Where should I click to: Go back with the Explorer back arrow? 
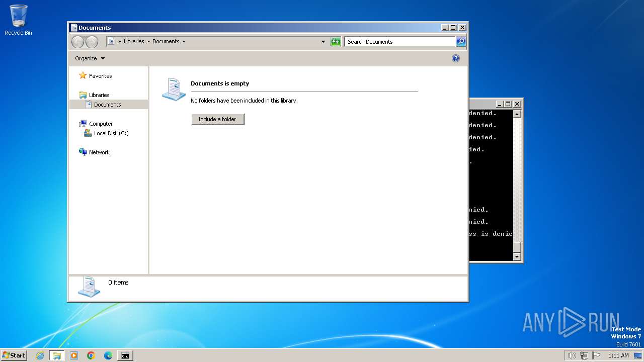pyautogui.click(x=77, y=42)
